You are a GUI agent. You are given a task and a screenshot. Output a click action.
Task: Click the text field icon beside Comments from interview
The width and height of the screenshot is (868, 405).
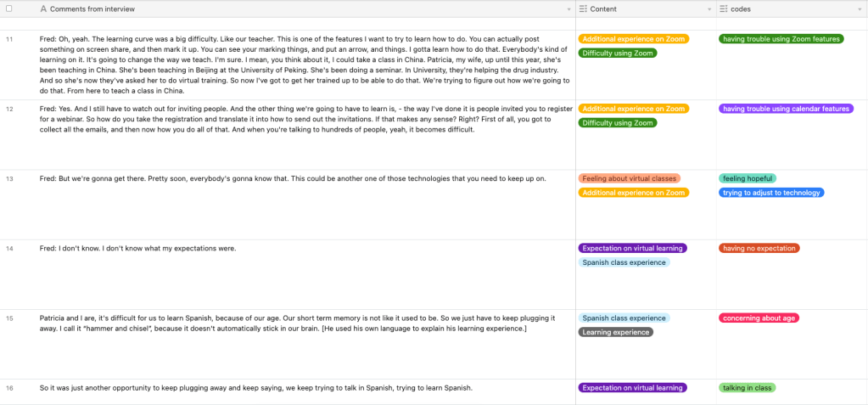(x=43, y=8)
